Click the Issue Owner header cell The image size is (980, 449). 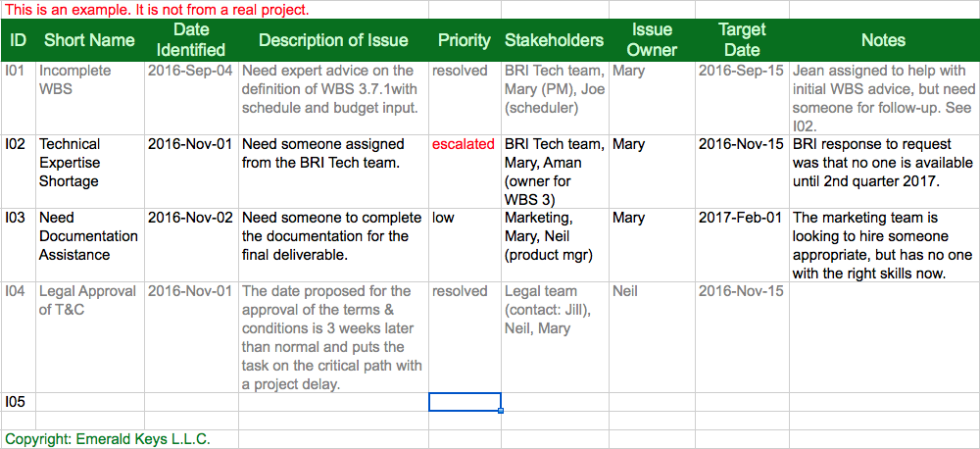652,40
